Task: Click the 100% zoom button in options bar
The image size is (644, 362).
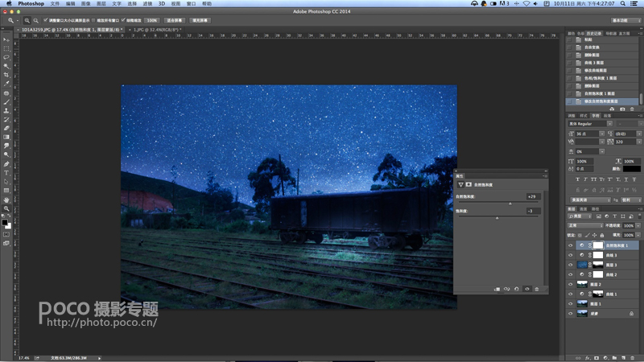Action: point(152,20)
